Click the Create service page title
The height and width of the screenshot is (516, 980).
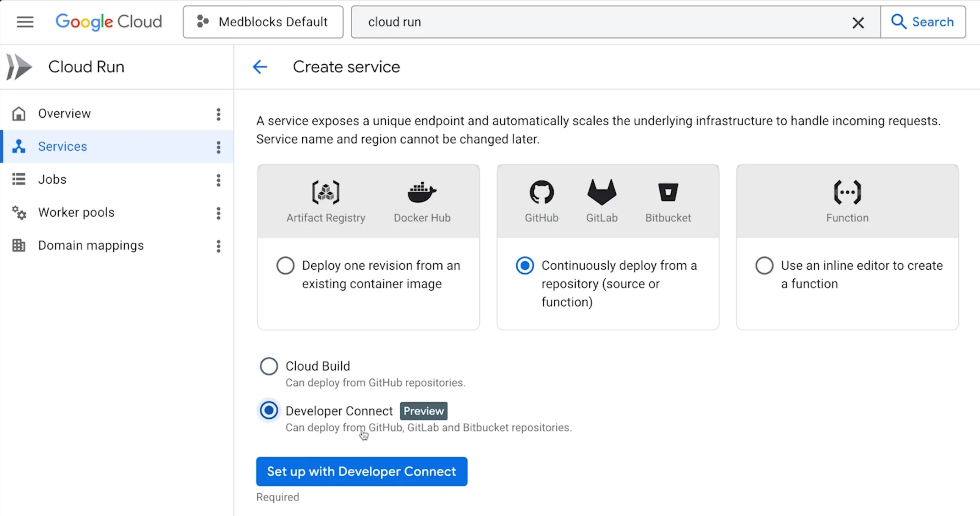[346, 67]
